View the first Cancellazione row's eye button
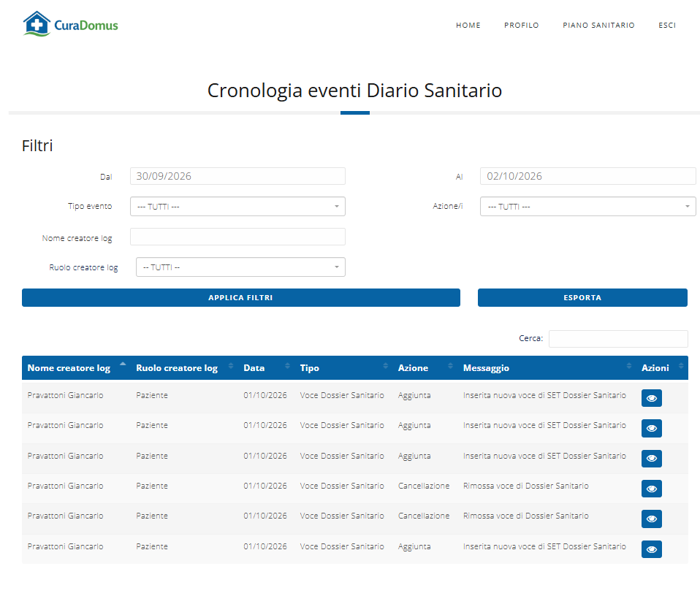Screen dimensions: 700x596 pos(651,489)
